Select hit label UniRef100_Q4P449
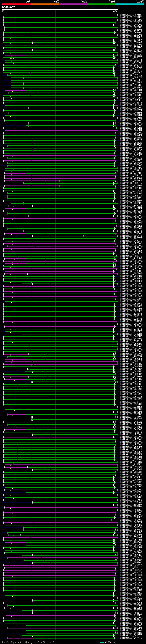This screenshot has height=644, width=146. tap(131, 638)
